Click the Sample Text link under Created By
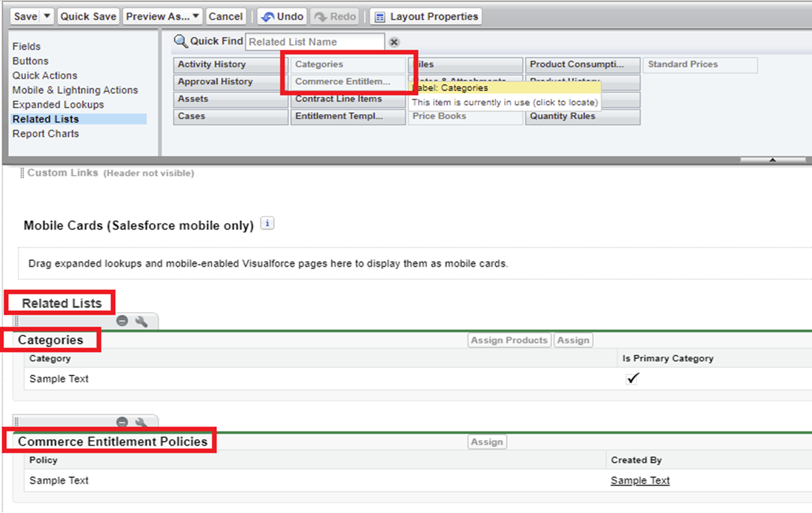 (640, 480)
